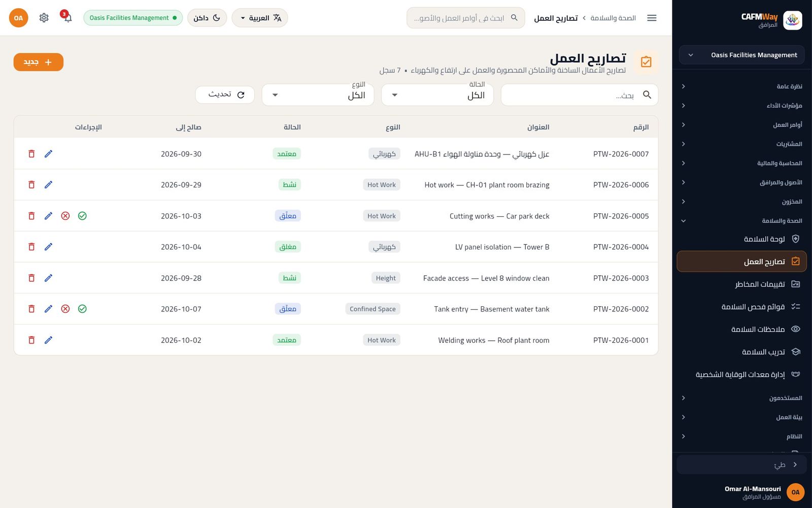Image resolution: width=812 pixels, height=508 pixels.
Task: Edit permit PTW-2026-0004
Action: tap(48, 247)
